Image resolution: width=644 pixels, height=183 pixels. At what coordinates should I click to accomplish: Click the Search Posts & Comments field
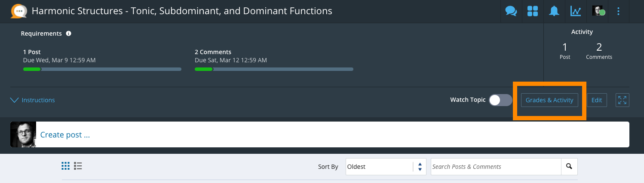pos(496,167)
